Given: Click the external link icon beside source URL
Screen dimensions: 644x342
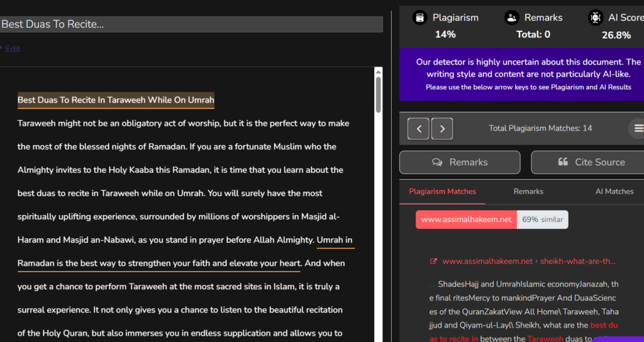Looking at the screenshot, I should 433,261.
